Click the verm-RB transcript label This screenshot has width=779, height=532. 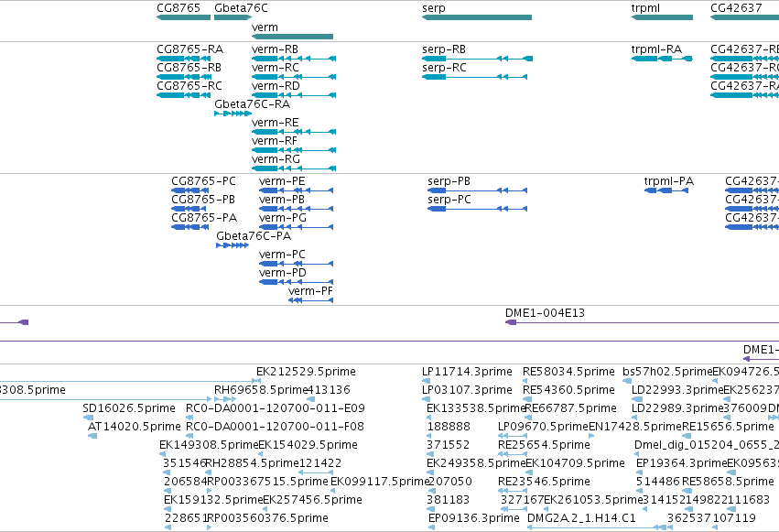(x=275, y=49)
